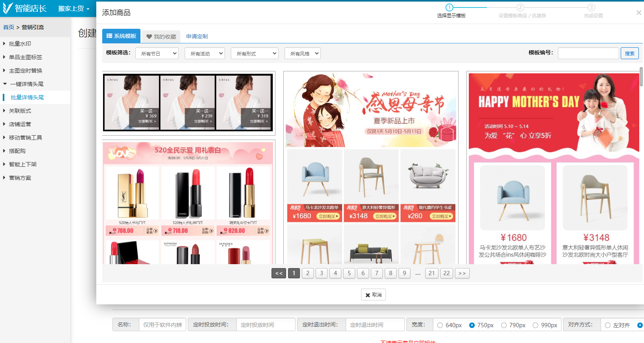
Task: Open the 搬家上货 top menu dropdown
Action: (x=74, y=8)
